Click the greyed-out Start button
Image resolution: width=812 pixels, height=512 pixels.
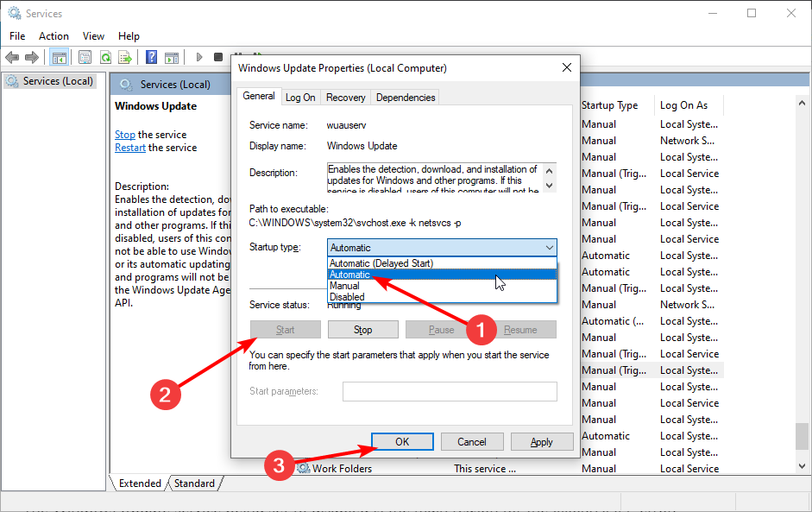[286, 330]
